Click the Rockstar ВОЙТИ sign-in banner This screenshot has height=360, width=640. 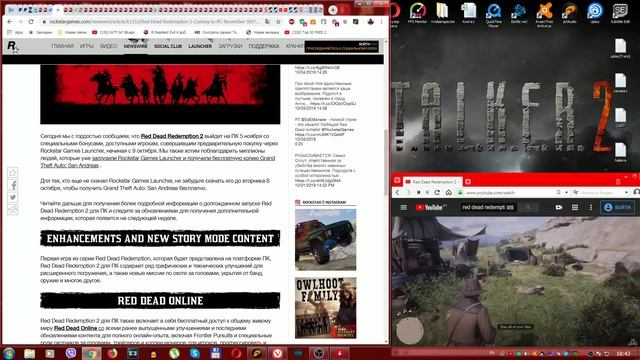(342, 47)
